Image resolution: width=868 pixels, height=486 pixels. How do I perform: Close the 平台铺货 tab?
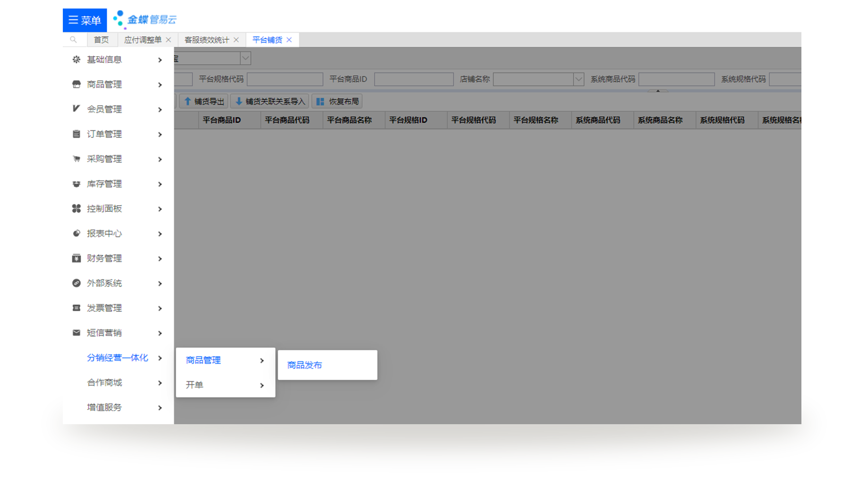pos(289,40)
